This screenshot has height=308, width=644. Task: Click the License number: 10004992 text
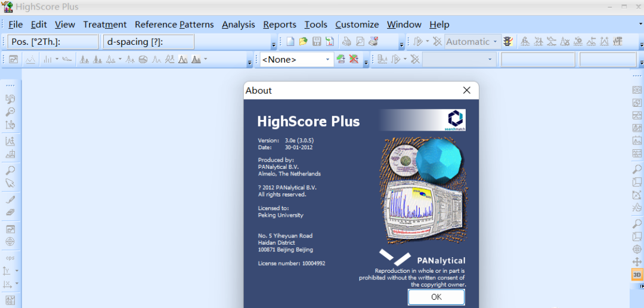pyautogui.click(x=292, y=263)
